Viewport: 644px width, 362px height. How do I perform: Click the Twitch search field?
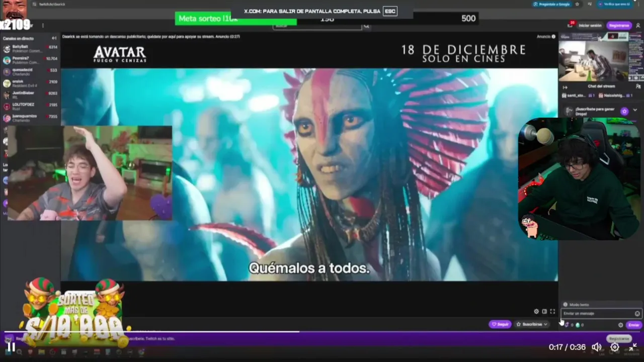tap(317, 26)
